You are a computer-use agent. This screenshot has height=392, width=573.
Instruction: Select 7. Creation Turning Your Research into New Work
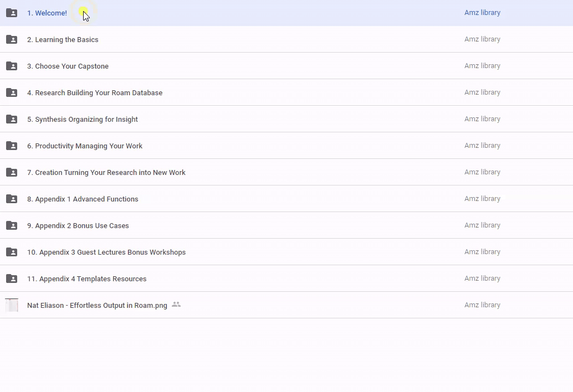(x=106, y=173)
